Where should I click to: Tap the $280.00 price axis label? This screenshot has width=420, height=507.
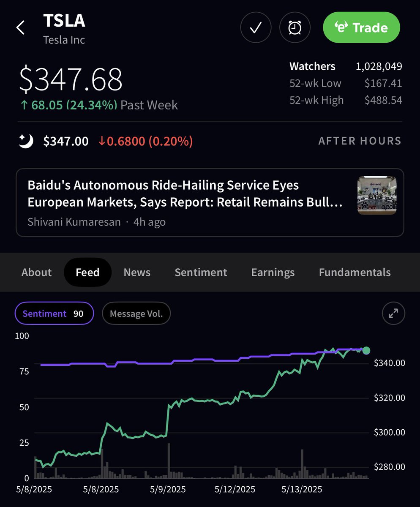pyautogui.click(x=390, y=467)
